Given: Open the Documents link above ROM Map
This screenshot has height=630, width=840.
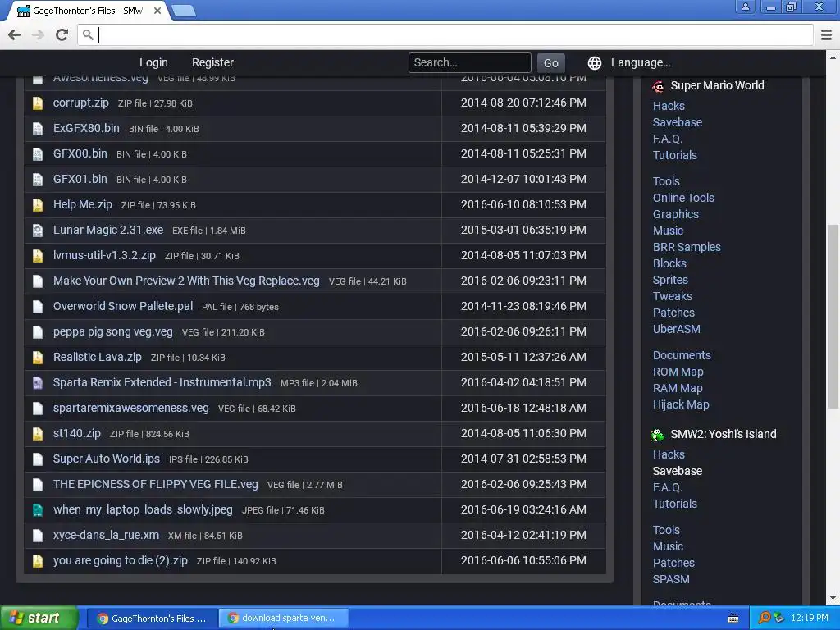Looking at the screenshot, I should 682,355.
